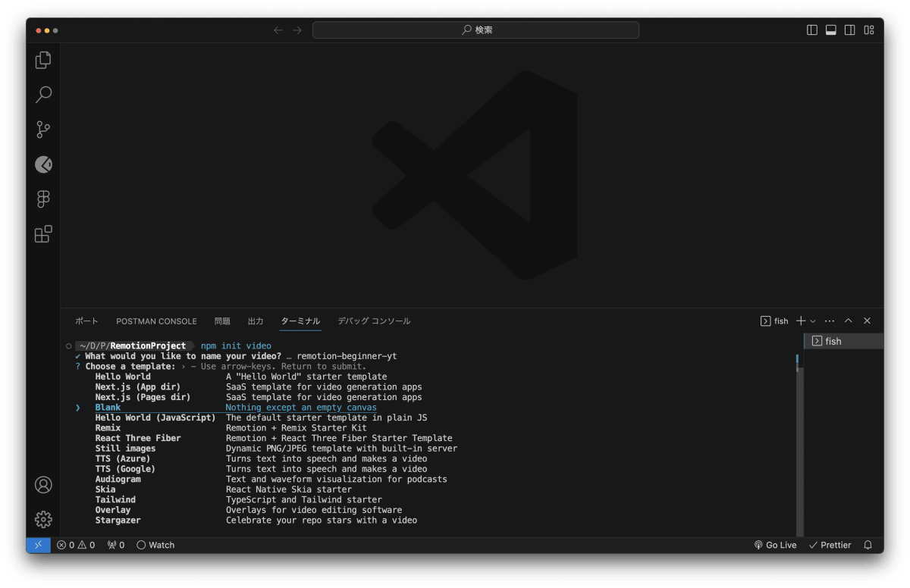Toggle the bottom panel layout
This screenshot has width=910, height=588.
pyautogui.click(x=831, y=30)
